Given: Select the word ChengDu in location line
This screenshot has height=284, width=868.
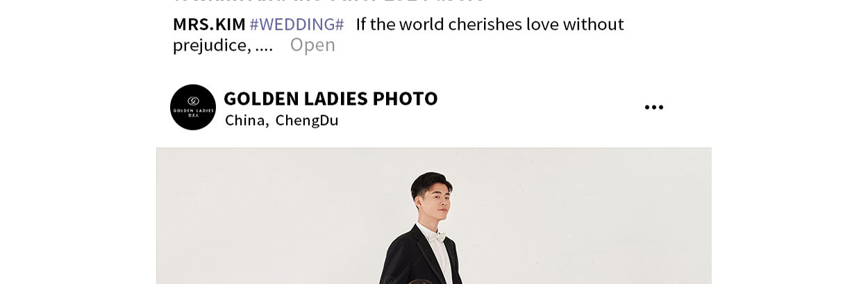Looking at the screenshot, I should [307, 120].
